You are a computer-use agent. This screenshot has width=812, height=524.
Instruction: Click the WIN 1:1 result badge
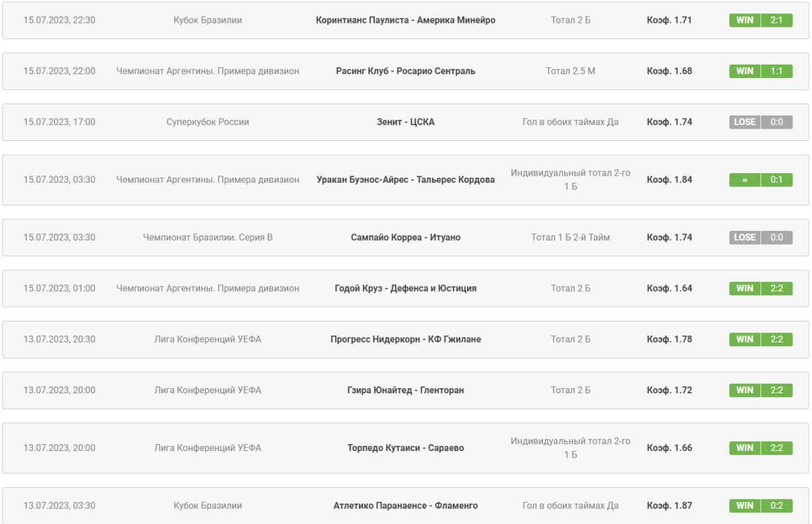(761, 71)
